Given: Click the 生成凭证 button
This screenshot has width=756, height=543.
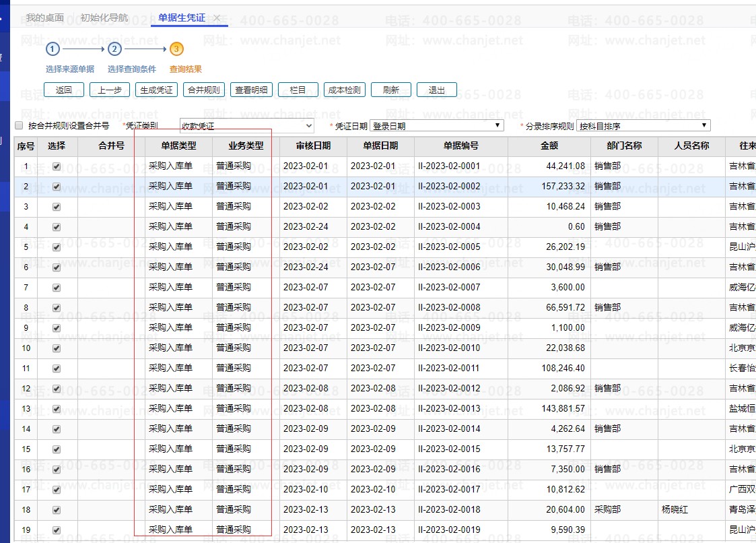Looking at the screenshot, I should [x=156, y=90].
